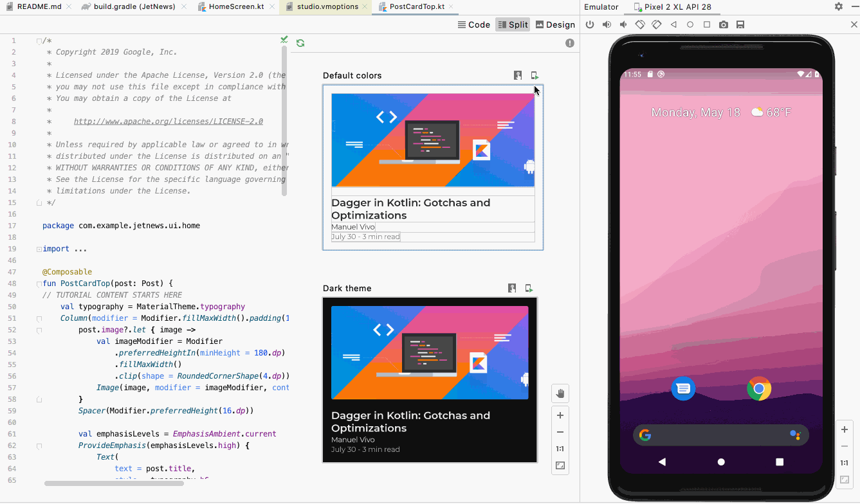860x504 pixels.
Task: Switch editor to Code-only view
Action: [x=474, y=24]
